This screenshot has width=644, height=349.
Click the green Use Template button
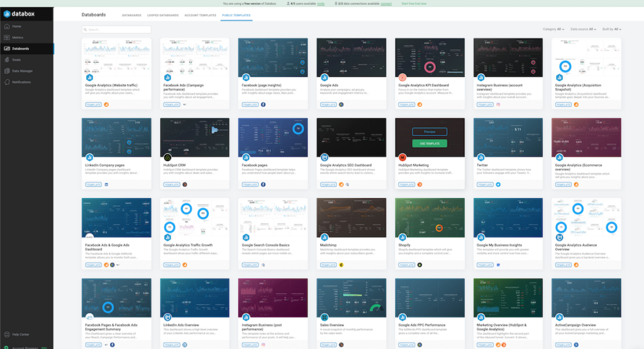point(430,143)
